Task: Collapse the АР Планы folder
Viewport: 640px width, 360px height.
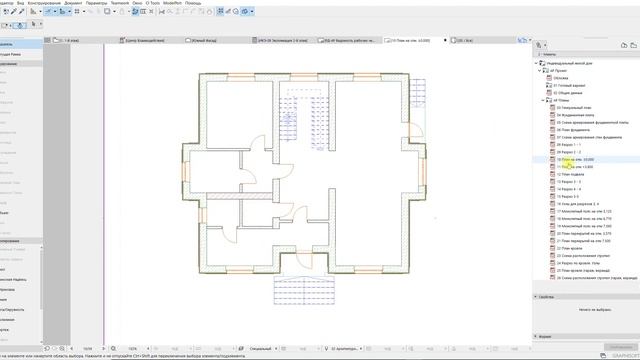Action: (x=543, y=100)
